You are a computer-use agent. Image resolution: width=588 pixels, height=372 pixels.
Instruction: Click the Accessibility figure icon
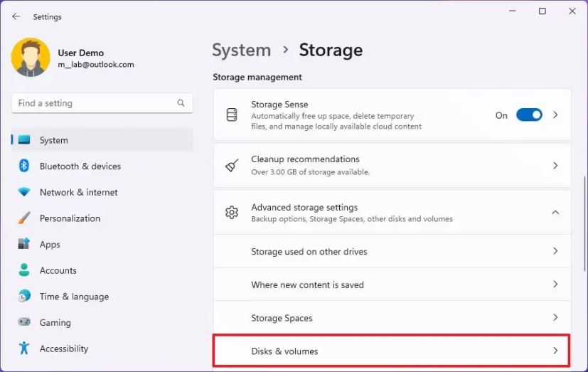[x=24, y=348]
